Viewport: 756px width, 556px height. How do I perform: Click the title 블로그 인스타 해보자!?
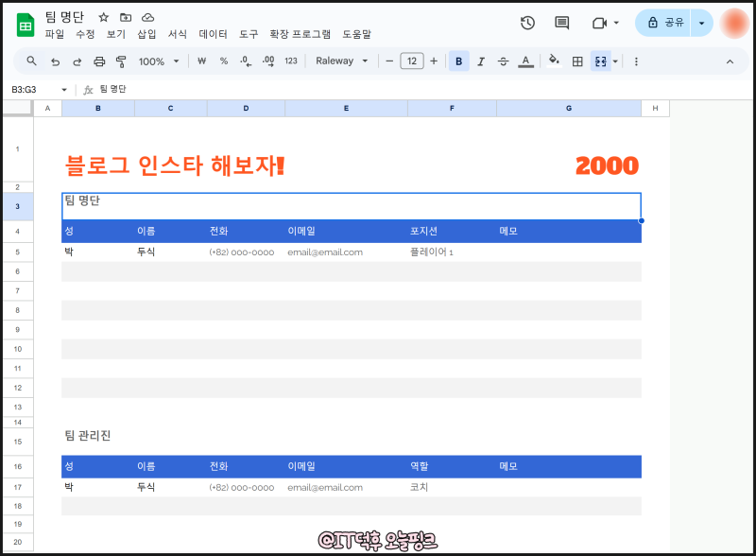(175, 165)
